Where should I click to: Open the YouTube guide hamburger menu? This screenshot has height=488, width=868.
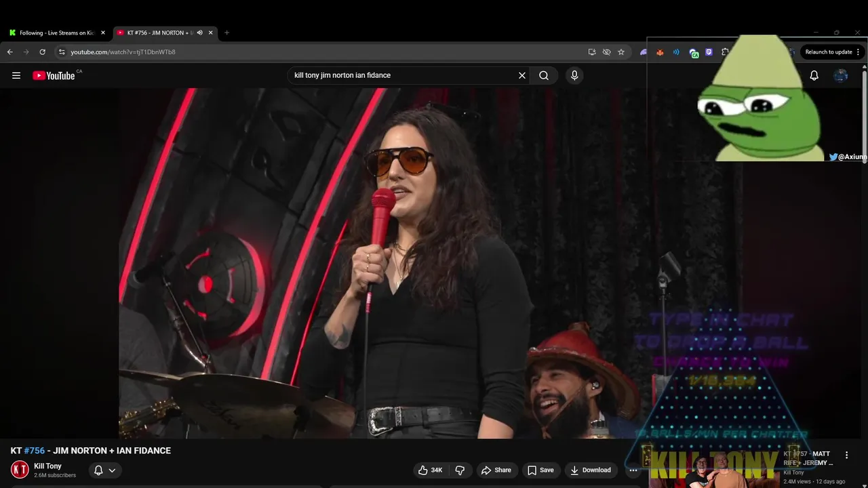pos(16,75)
